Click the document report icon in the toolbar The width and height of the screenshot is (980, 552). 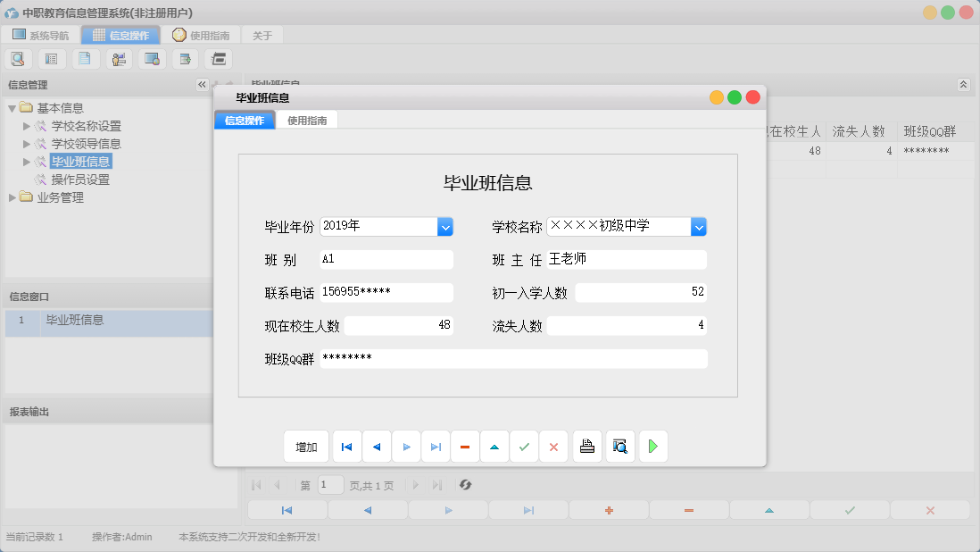[85, 58]
